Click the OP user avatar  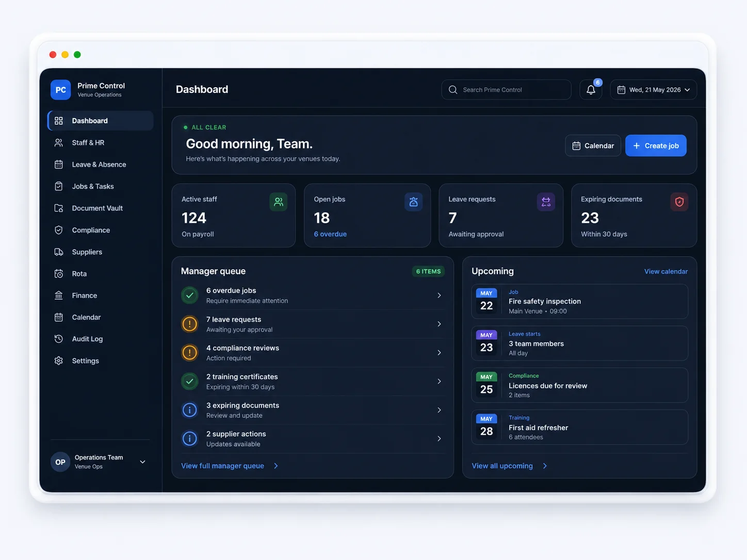point(60,462)
